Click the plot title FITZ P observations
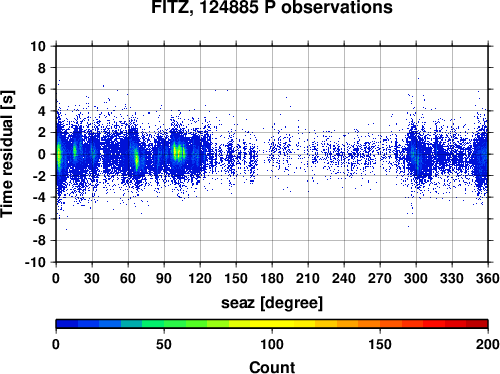The width and height of the screenshot is (500, 374). (272, 7)
